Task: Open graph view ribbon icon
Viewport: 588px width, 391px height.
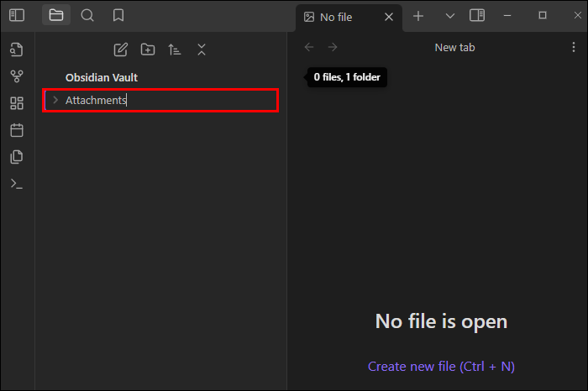Action: click(17, 76)
